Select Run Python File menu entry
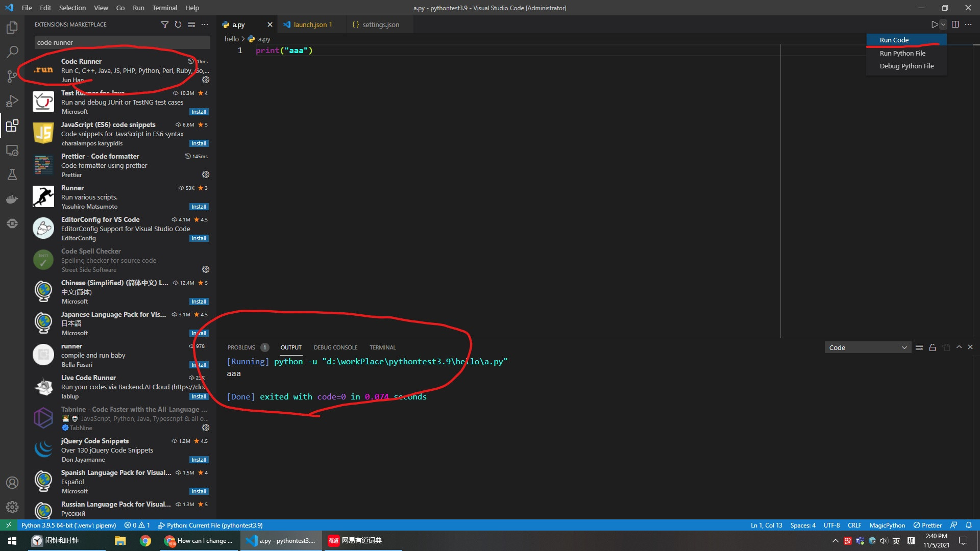Image resolution: width=980 pixels, height=551 pixels. (x=906, y=53)
